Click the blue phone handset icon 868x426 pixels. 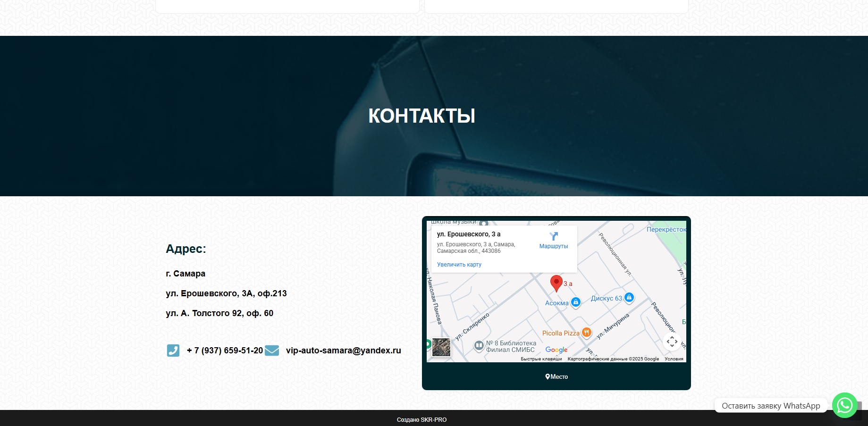click(x=173, y=351)
